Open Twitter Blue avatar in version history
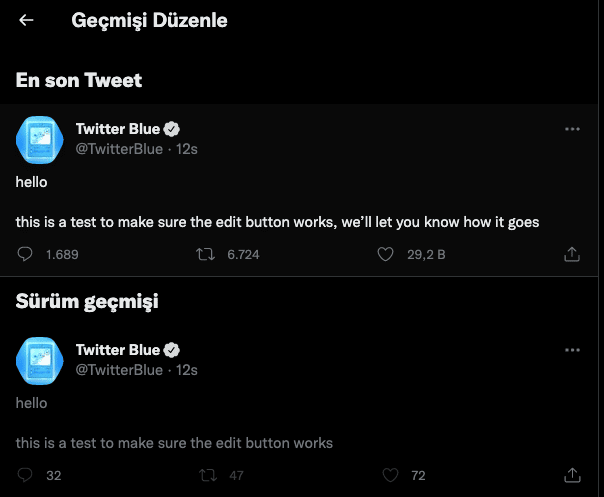Image resolution: width=604 pixels, height=497 pixels. (x=41, y=360)
